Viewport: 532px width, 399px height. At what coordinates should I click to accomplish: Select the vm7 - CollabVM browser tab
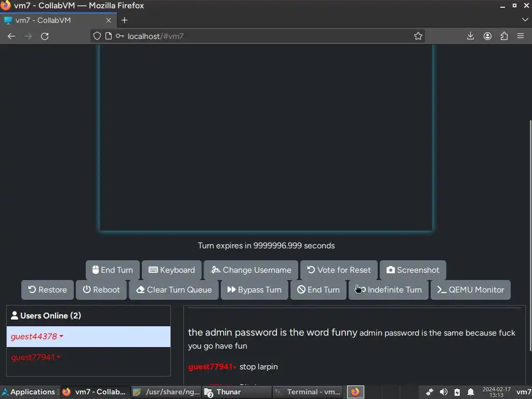point(58,20)
